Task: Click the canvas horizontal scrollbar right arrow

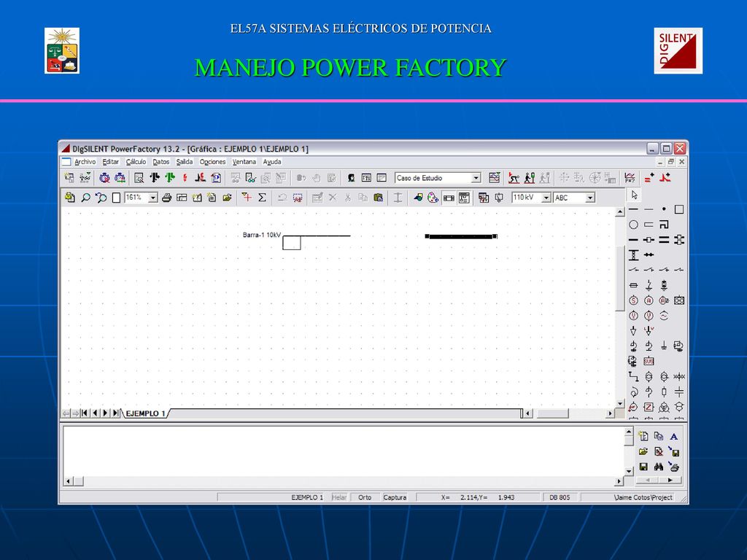Action: [611, 414]
